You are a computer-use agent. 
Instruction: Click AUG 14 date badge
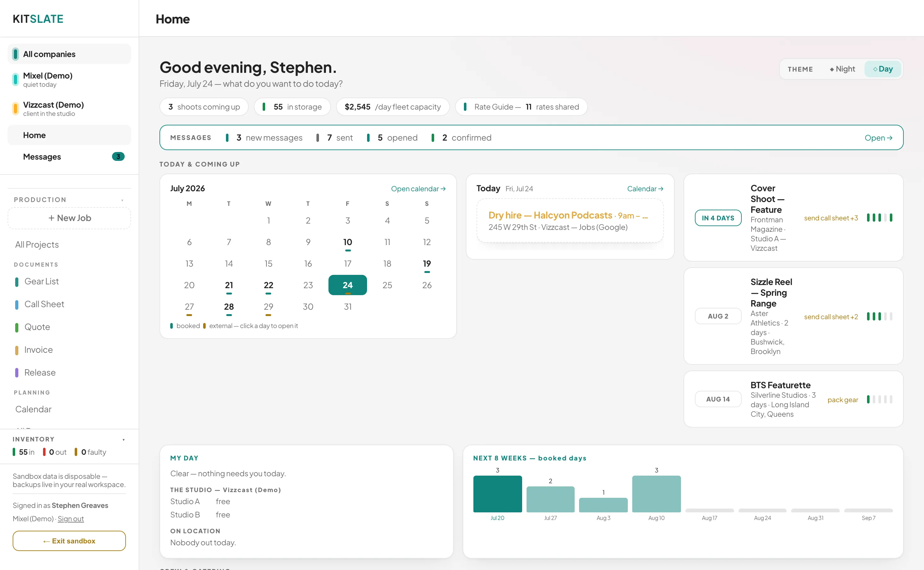pyautogui.click(x=718, y=399)
